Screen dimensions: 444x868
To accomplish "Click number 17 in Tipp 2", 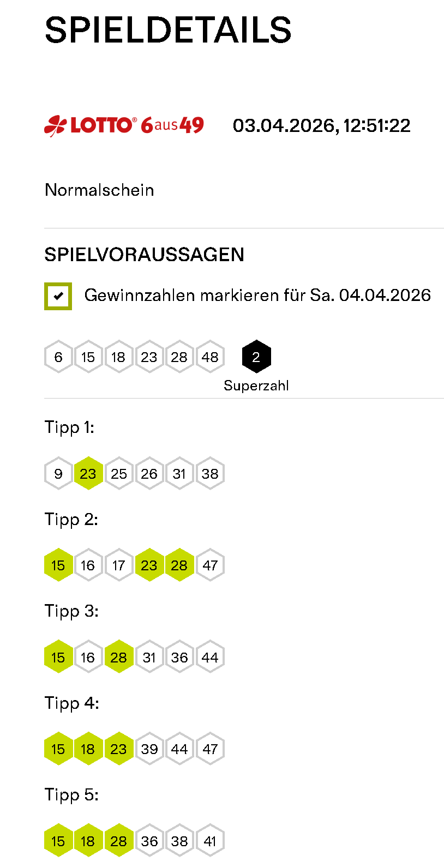I will click(x=119, y=565).
